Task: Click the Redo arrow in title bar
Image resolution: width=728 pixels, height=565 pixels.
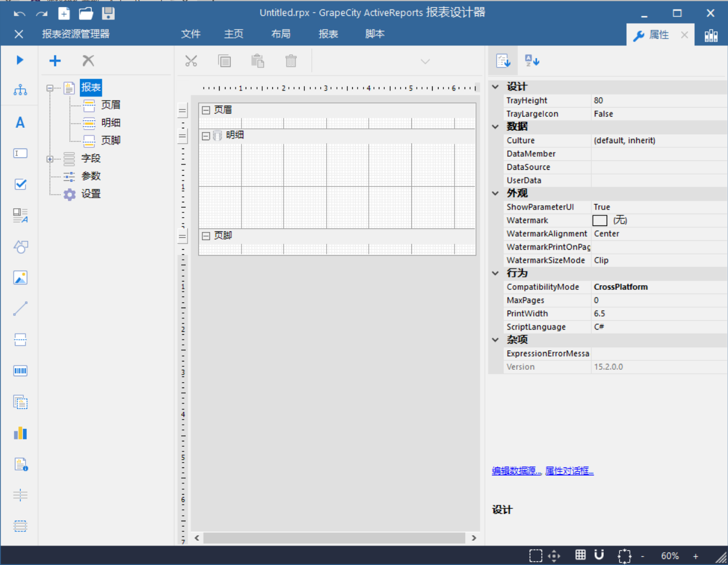Action: (41, 14)
